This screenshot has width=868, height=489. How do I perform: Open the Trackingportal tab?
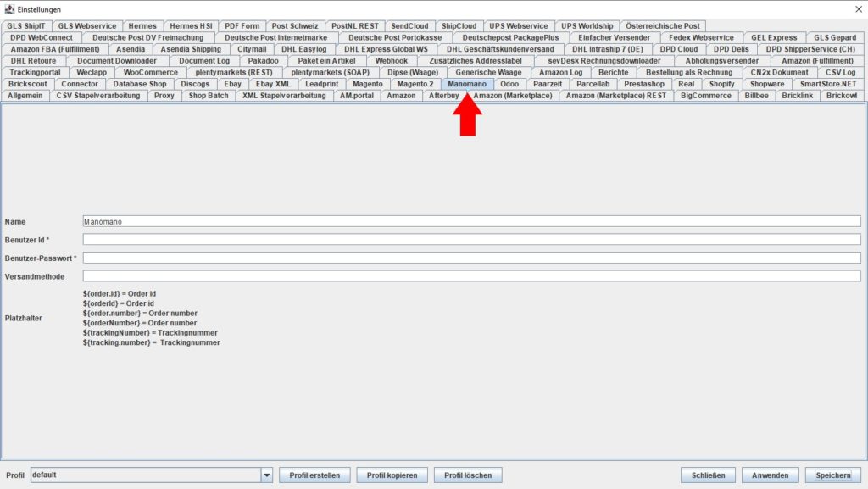tap(35, 73)
